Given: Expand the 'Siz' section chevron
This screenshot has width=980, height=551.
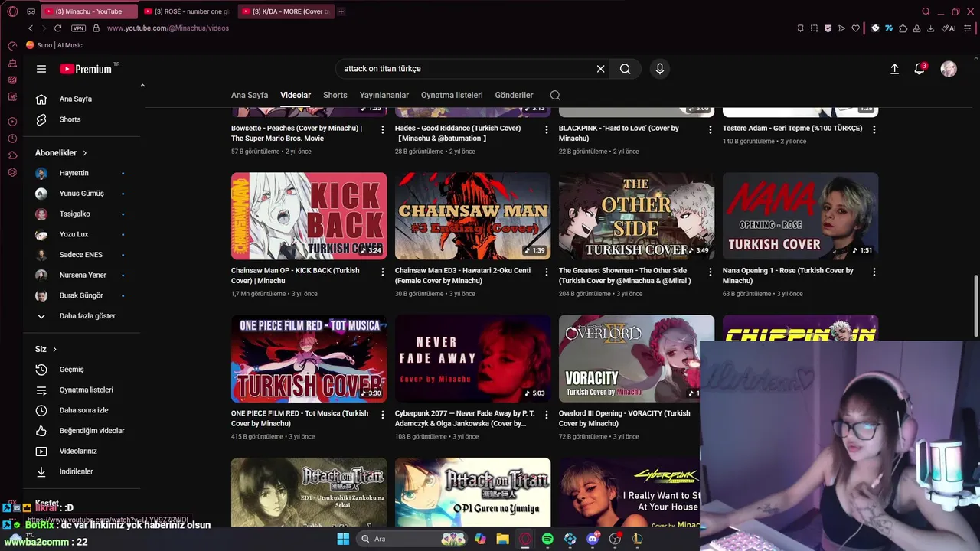Looking at the screenshot, I should [x=54, y=349].
